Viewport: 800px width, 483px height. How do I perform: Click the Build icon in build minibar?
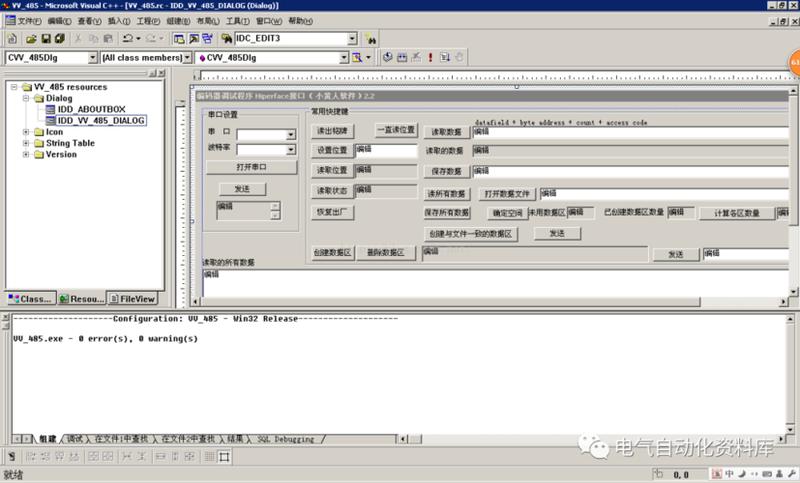tap(402, 58)
